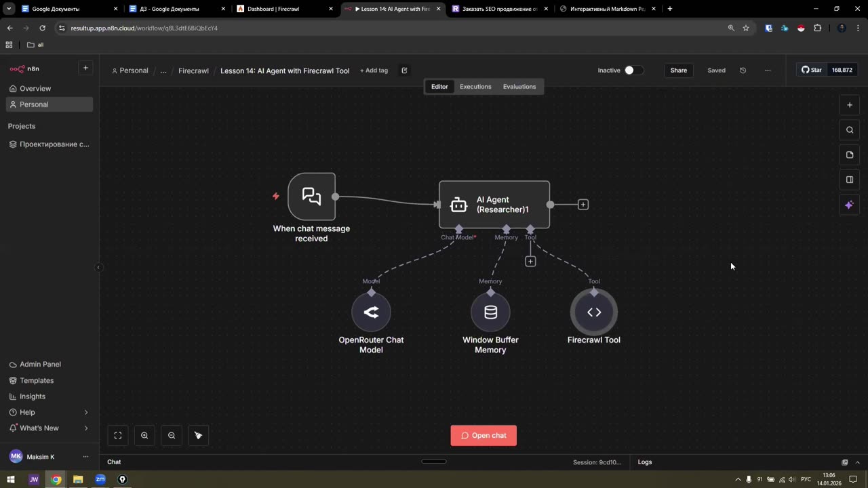Zoom in on the workflow canvas
The width and height of the screenshot is (868, 488).
point(144,436)
